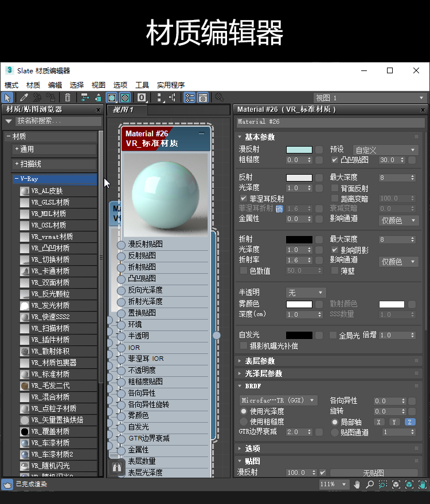Click the Z local axis button
Viewport: 430px width, 504px height.
410,422
